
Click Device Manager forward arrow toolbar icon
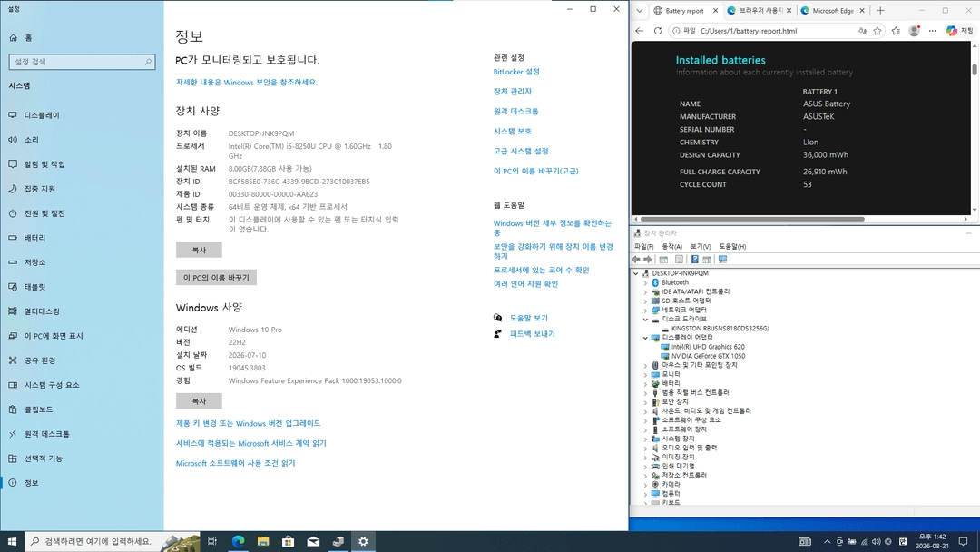coord(648,260)
